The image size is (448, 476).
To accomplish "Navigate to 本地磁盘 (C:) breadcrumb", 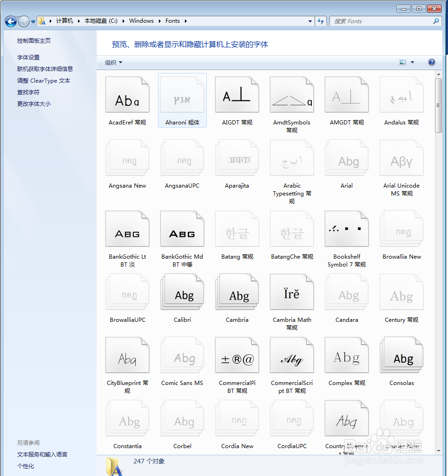I will [101, 21].
